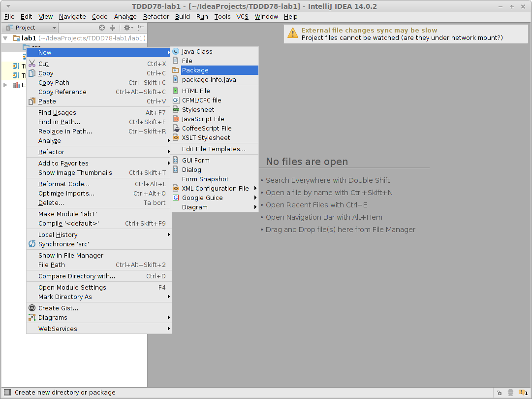The width and height of the screenshot is (532, 399).
Task: Select Paste in the context menu
Action: (99, 101)
